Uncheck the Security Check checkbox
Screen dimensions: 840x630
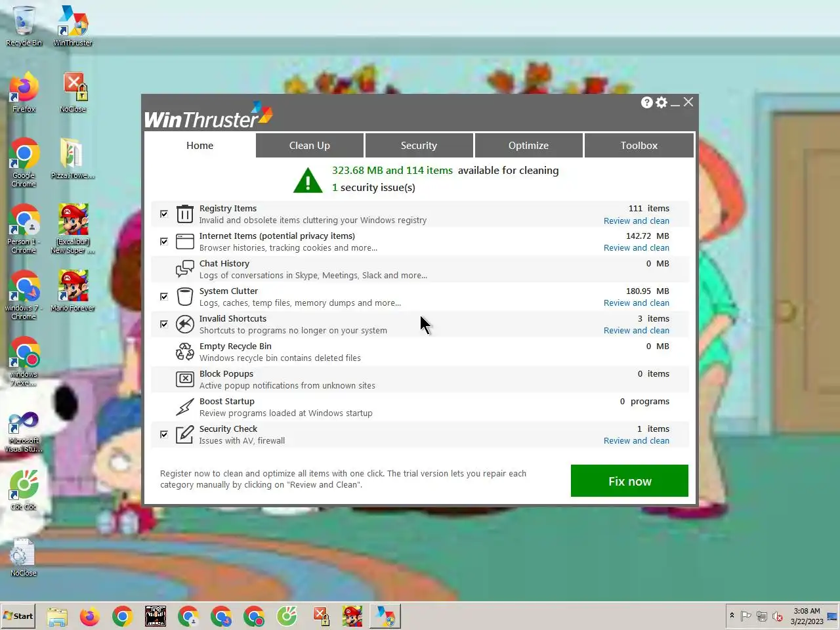pos(164,434)
